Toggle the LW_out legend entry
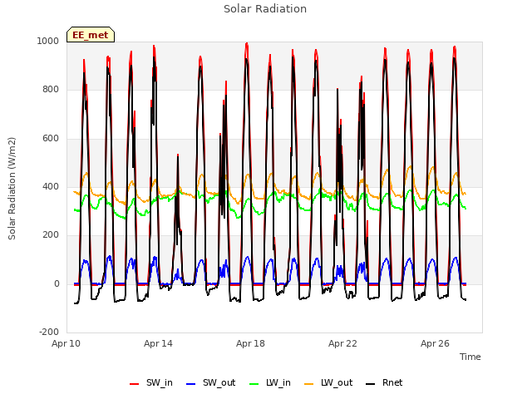Image resolution: width=532 pixels, height=399 pixels. 328,383
